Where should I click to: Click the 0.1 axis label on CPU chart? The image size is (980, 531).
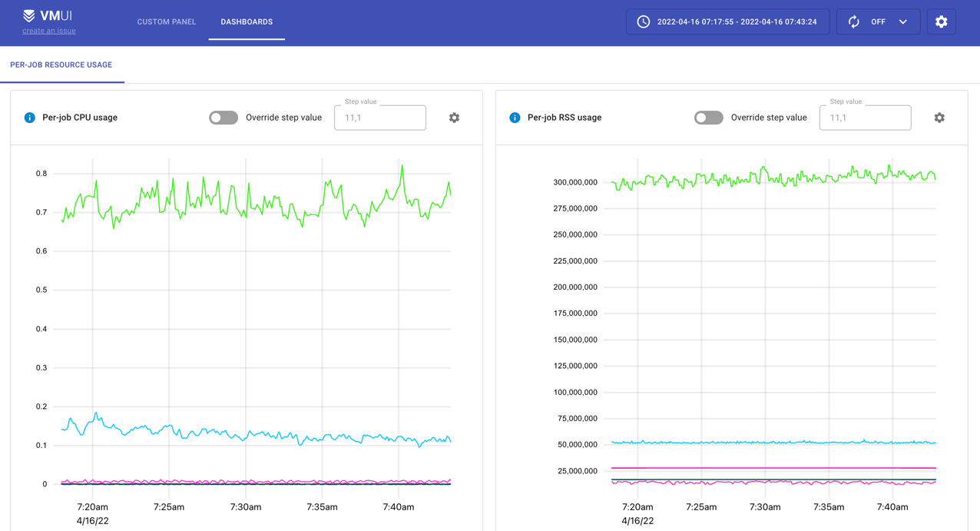pos(41,446)
